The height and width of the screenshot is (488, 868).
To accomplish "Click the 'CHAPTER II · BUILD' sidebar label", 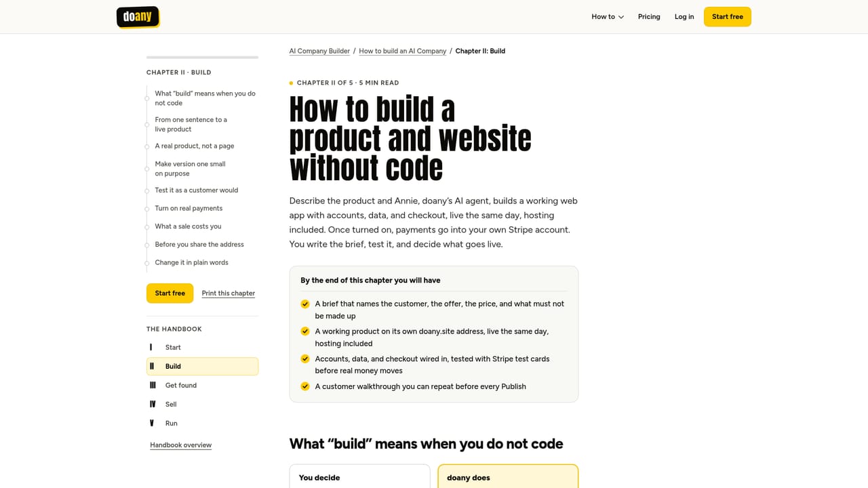I will click(179, 73).
